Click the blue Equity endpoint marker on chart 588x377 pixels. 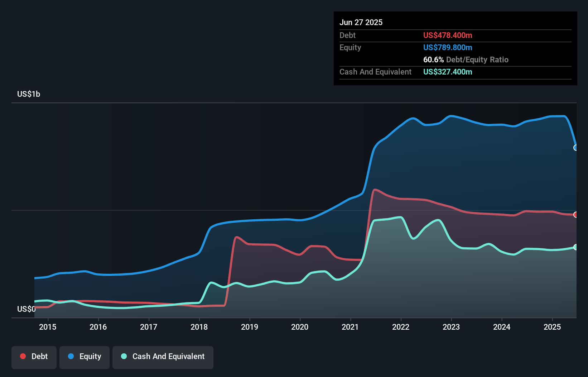tap(575, 148)
